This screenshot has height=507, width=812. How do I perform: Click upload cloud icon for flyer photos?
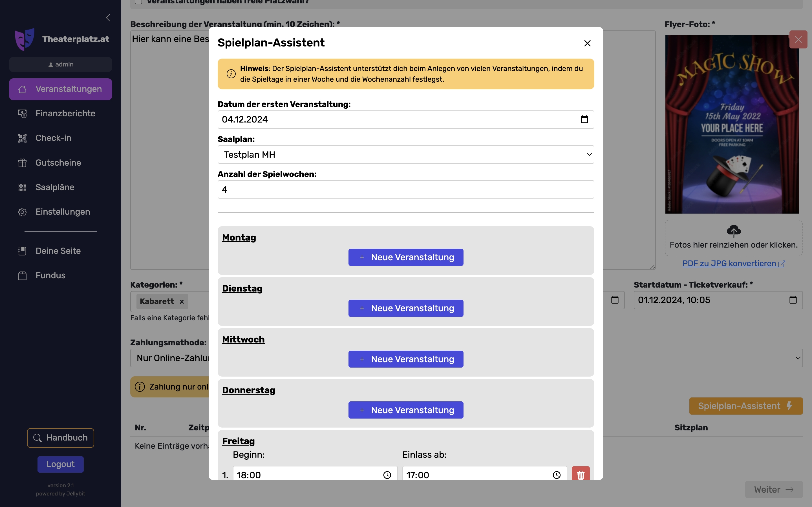[x=734, y=231]
